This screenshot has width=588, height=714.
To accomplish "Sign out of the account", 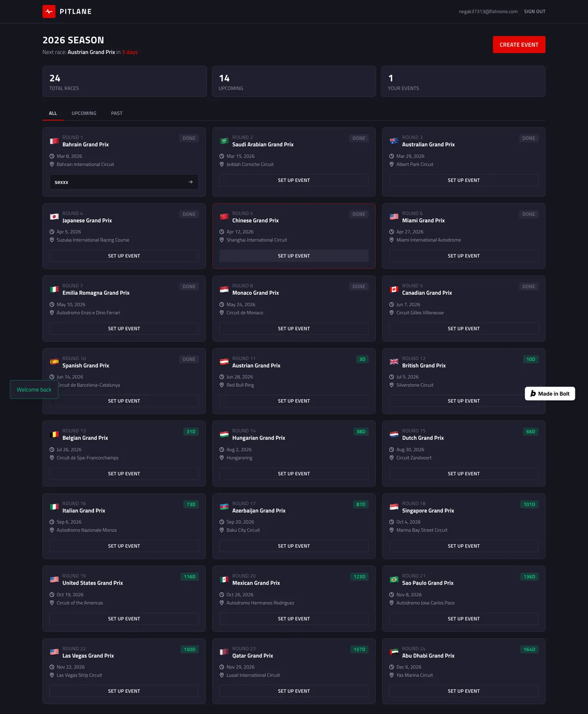I will click(x=535, y=12).
